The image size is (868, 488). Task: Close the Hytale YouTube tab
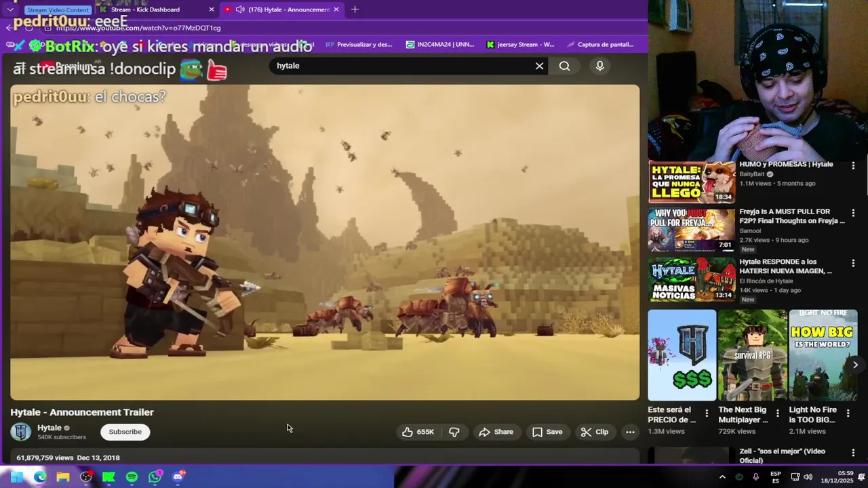(x=336, y=9)
